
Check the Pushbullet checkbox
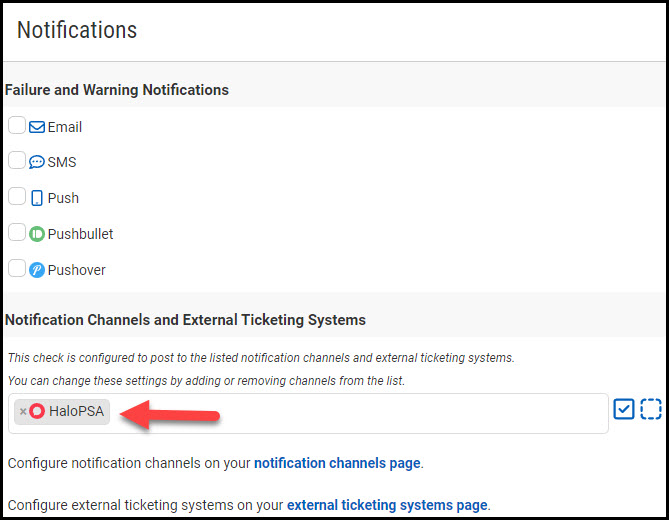tap(17, 233)
